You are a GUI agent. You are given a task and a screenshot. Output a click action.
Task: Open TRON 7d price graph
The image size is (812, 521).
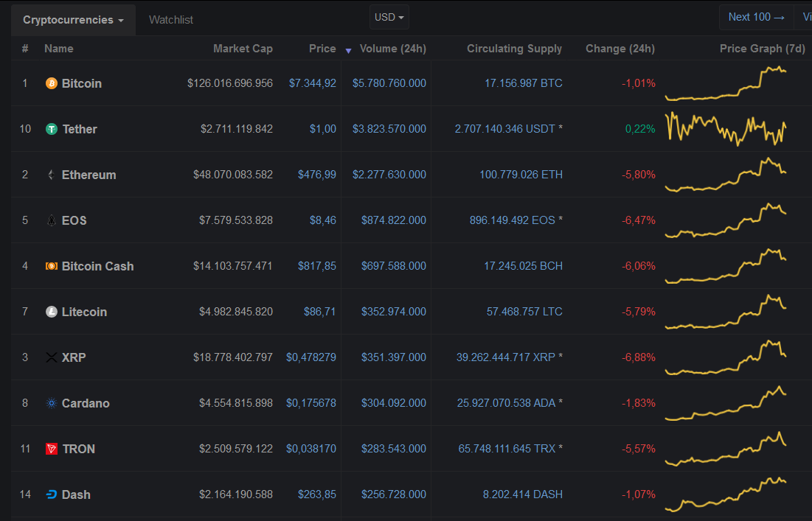tap(726, 449)
